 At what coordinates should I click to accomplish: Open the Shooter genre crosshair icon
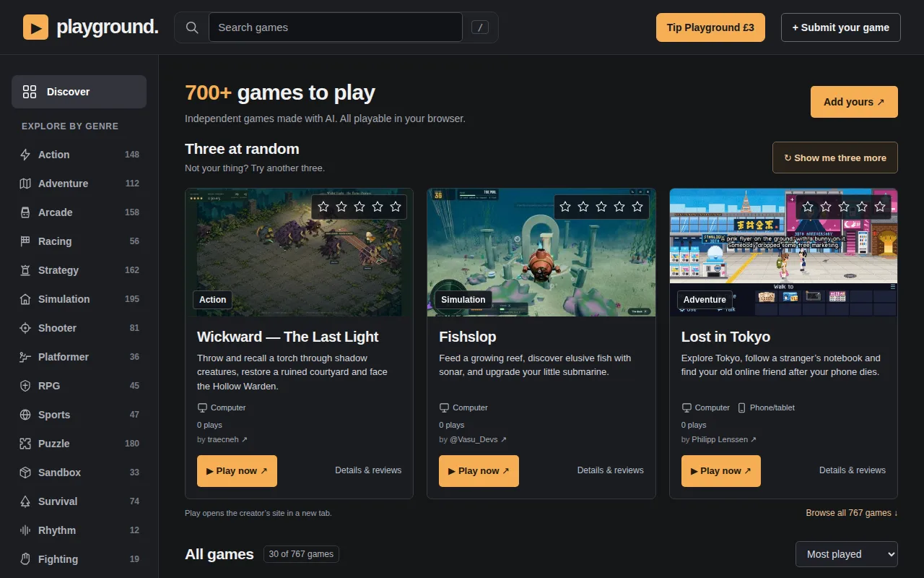pyautogui.click(x=25, y=328)
